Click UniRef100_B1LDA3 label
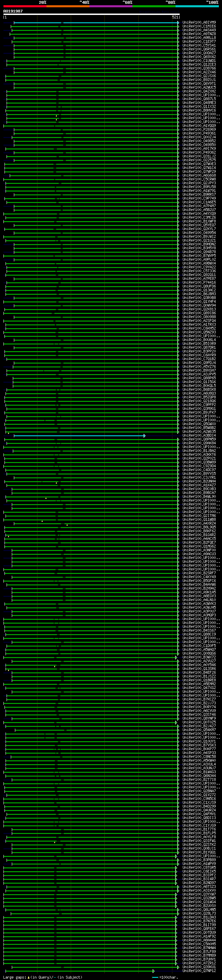 [199, 917]
